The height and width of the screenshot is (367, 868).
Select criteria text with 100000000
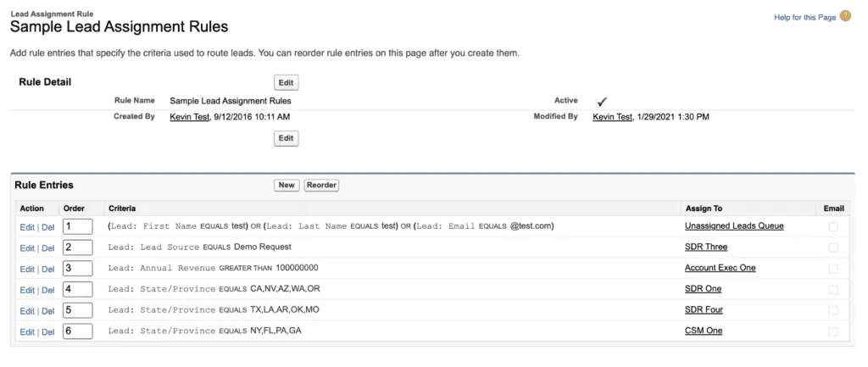(x=213, y=268)
